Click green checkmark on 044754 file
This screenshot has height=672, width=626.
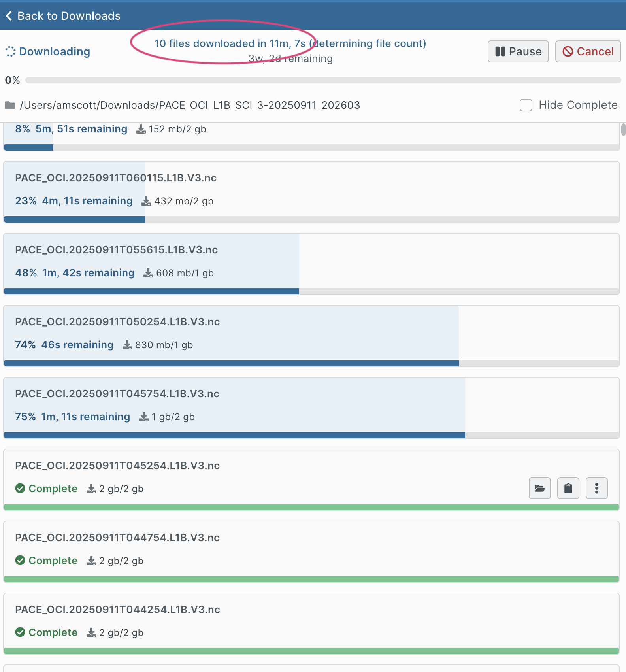(x=20, y=561)
